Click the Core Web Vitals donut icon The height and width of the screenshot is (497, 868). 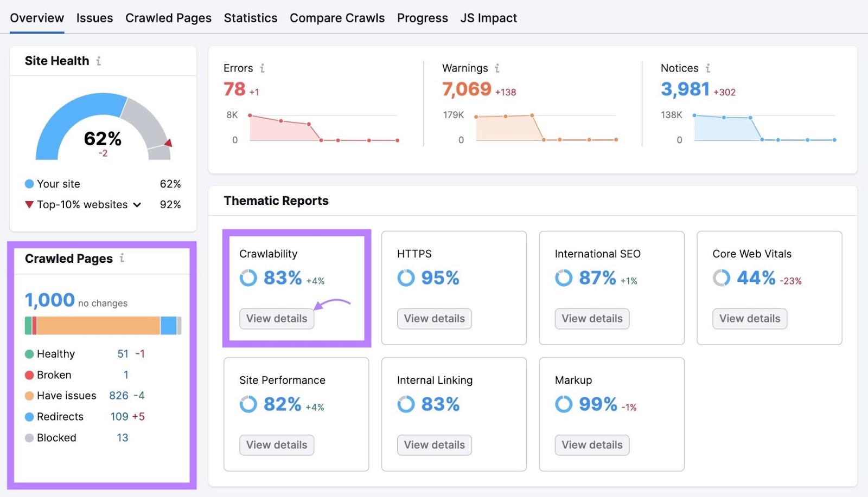721,278
